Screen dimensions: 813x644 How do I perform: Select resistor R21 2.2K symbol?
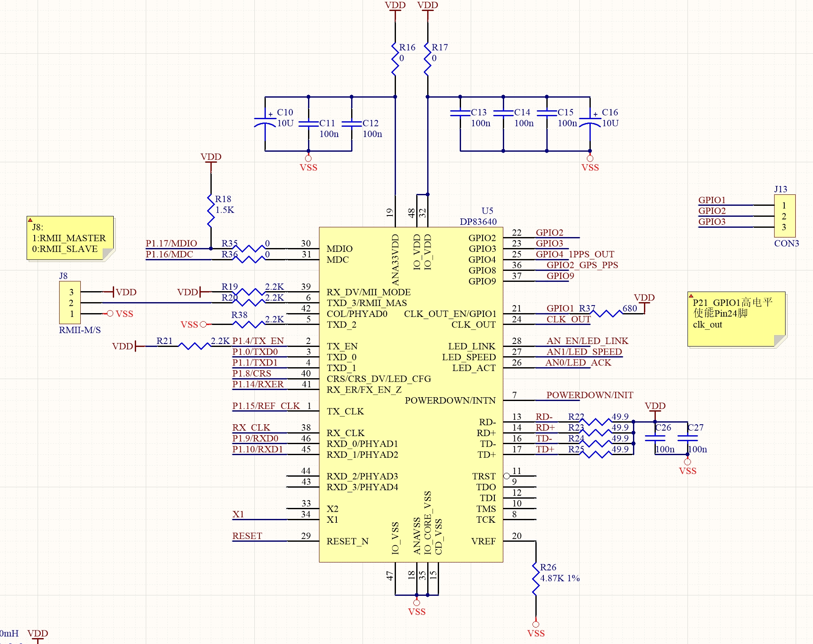[x=194, y=346]
